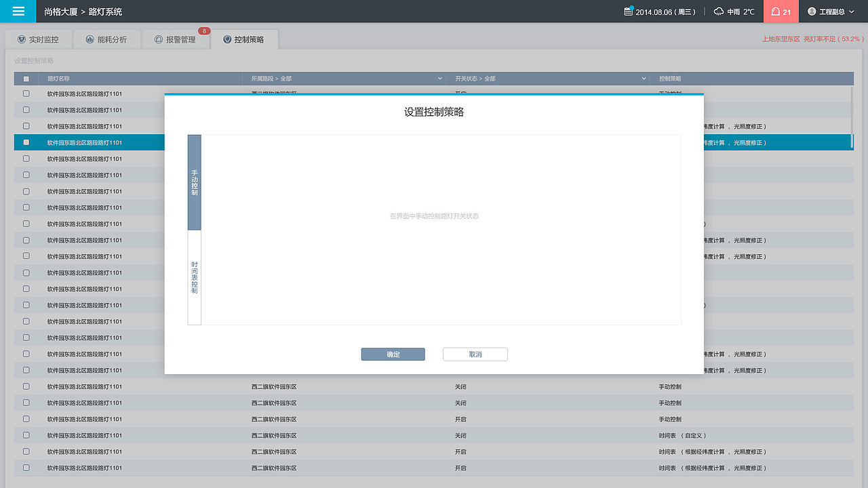The height and width of the screenshot is (488, 868).
Task: Click the date text 2014.08.06（周三）
Action: 666,12
